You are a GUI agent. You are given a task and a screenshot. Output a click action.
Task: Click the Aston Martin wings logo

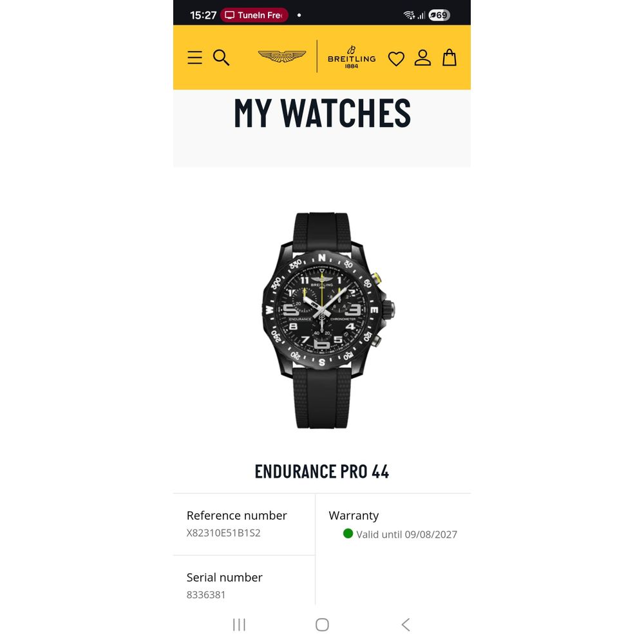coord(282,56)
